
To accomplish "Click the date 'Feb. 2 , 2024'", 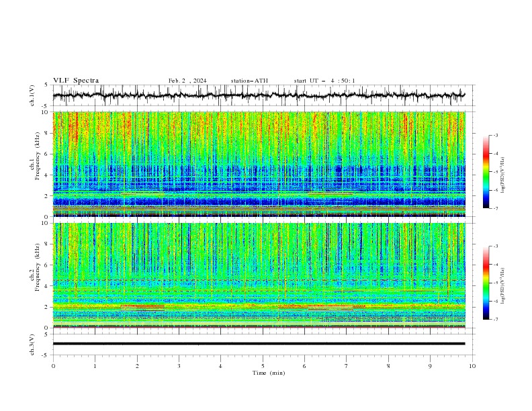I will (187, 81).
